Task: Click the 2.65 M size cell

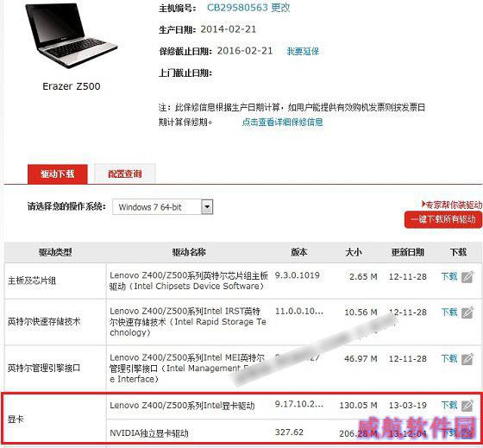Action: click(363, 276)
